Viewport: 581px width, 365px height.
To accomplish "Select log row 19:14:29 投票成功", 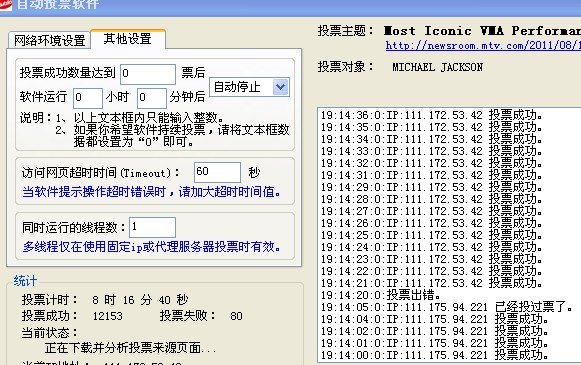I will coord(432,187).
